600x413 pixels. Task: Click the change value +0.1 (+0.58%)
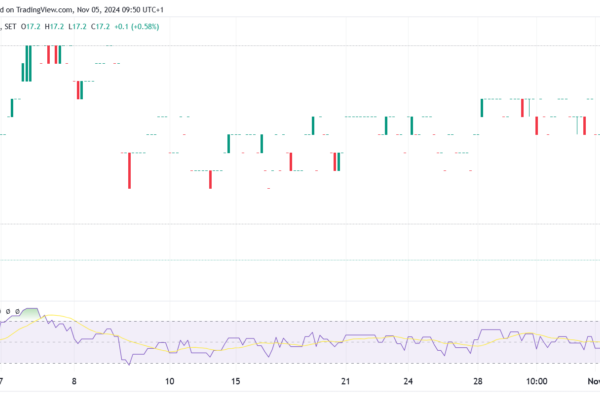click(x=137, y=26)
